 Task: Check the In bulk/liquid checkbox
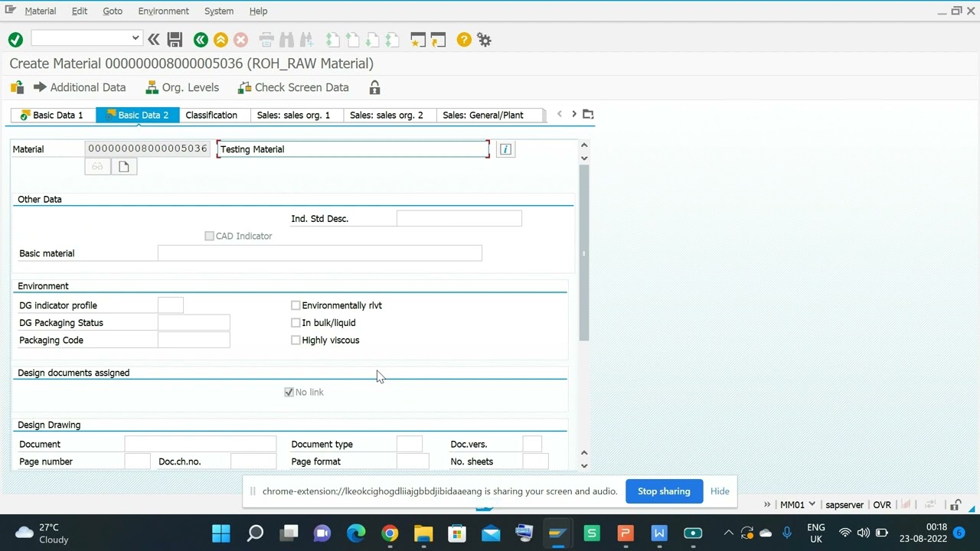pos(296,323)
